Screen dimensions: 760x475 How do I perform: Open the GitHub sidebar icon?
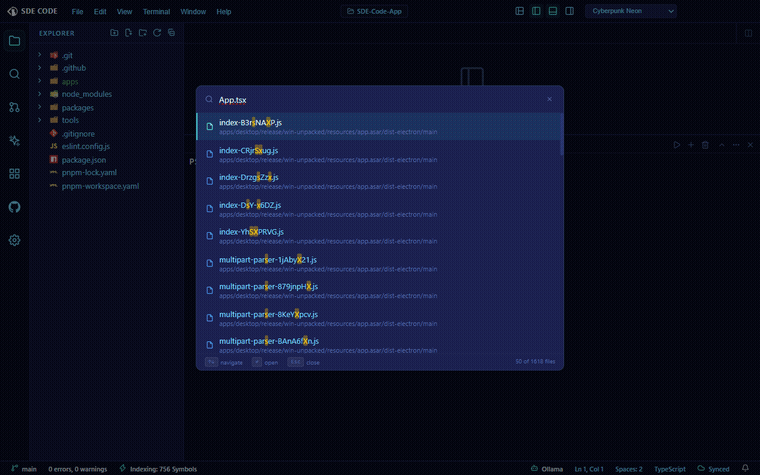tap(15, 207)
